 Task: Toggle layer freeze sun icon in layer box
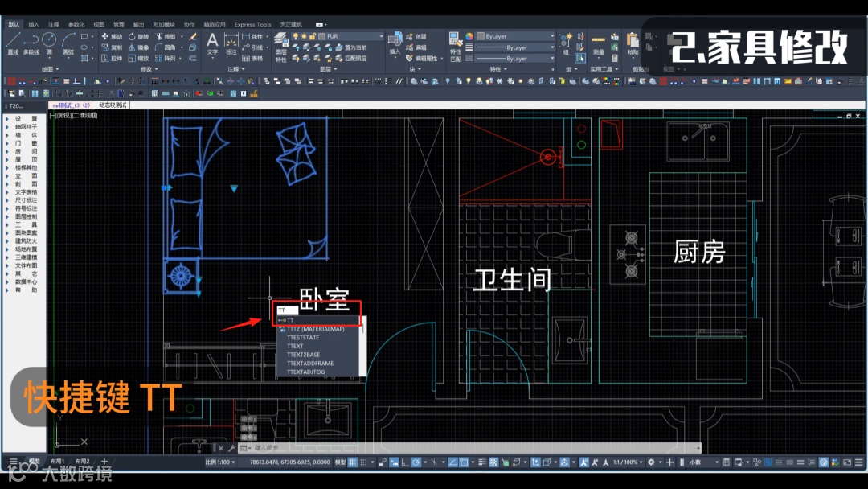pyautogui.click(x=304, y=36)
